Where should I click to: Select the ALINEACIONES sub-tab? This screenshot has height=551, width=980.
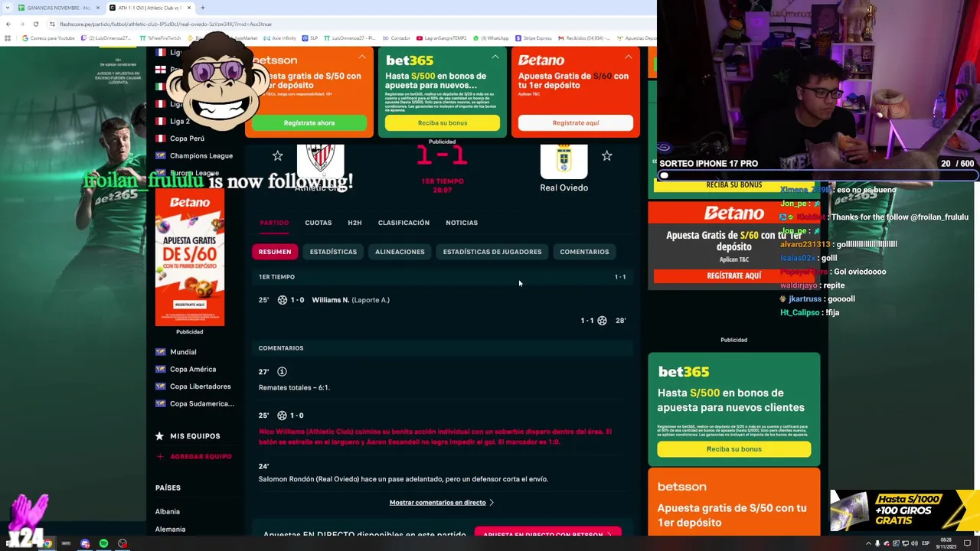click(400, 252)
